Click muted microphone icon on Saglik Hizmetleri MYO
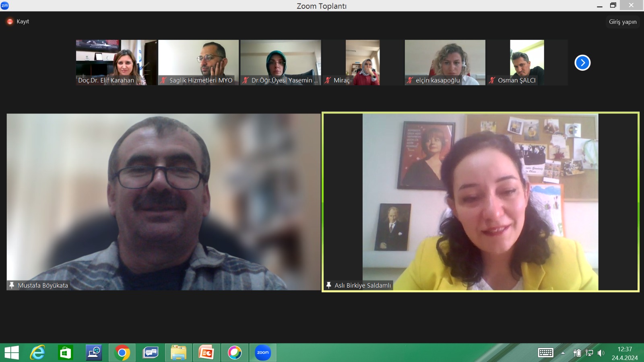644x362 pixels. tap(163, 80)
